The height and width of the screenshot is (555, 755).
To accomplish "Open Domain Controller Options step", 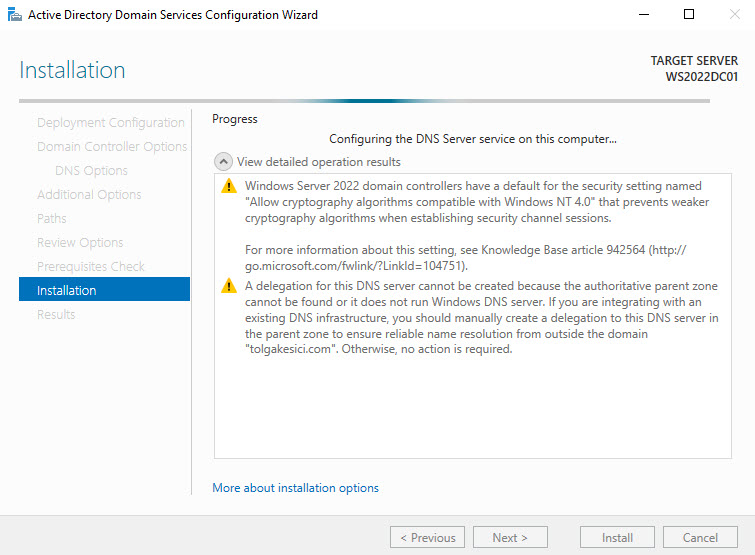I will (x=112, y=146).
